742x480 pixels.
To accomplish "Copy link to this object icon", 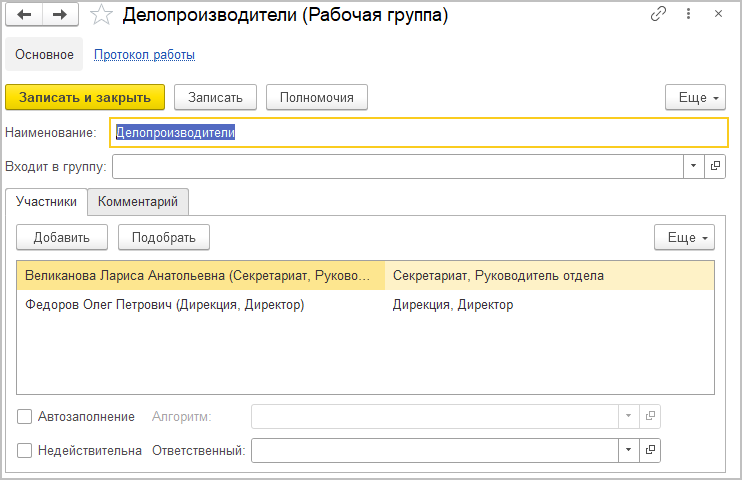I will point(658,15).
